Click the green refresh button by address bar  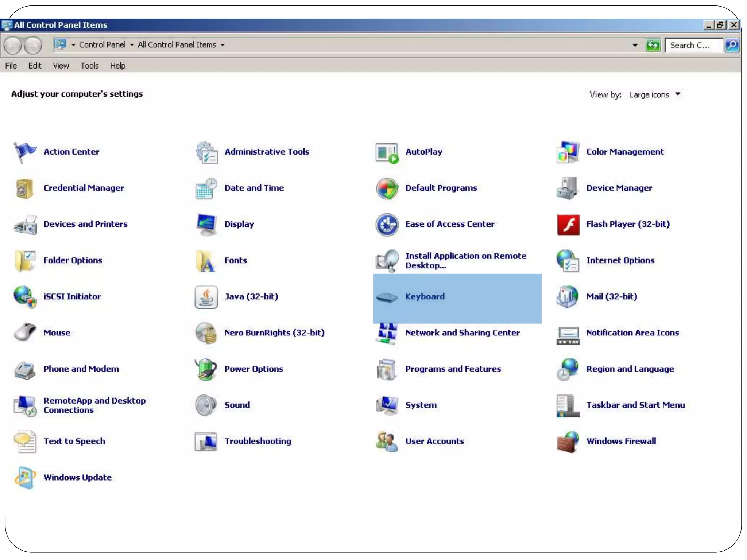coord(653,45)
